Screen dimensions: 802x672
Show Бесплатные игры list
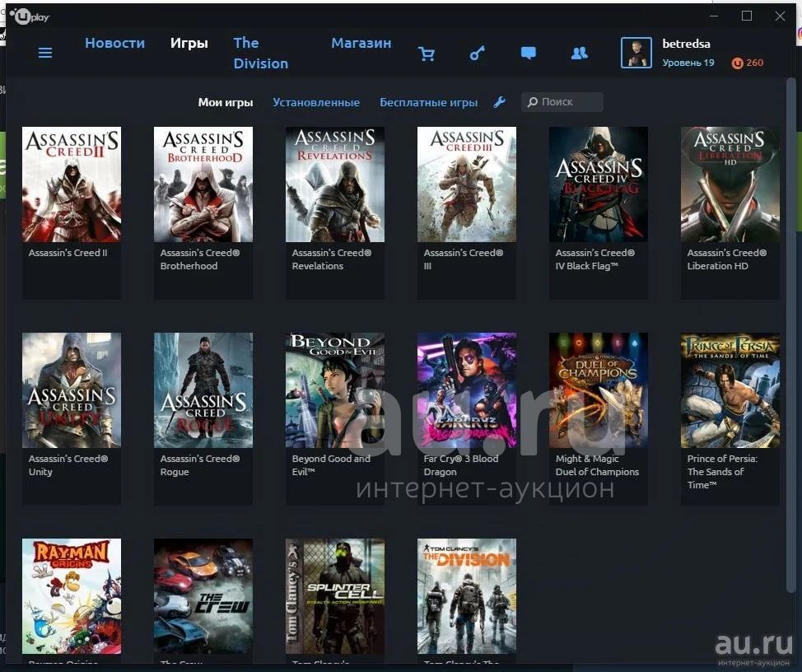pyautogui.click(x=429, y=102)
